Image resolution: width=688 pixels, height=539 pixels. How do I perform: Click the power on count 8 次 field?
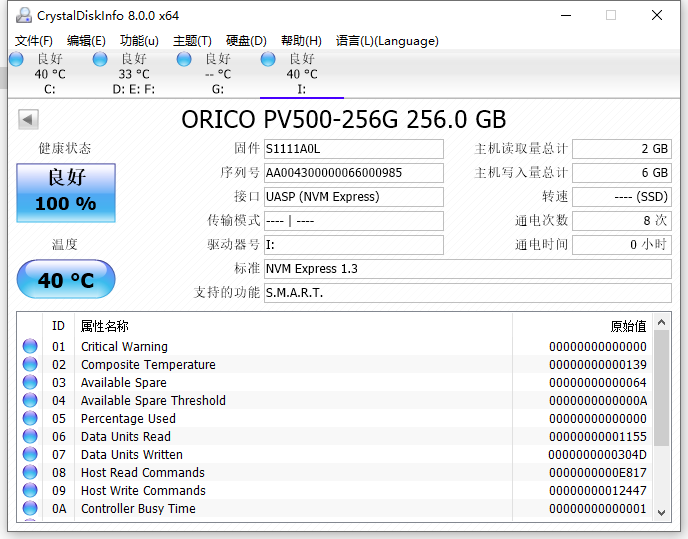(622, 221)
